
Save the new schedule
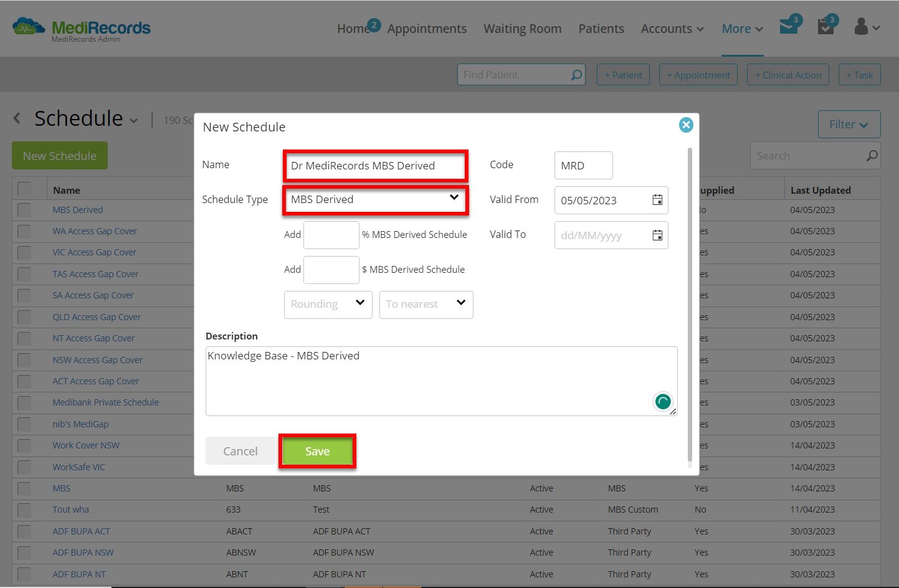click(x=317, y=451)
